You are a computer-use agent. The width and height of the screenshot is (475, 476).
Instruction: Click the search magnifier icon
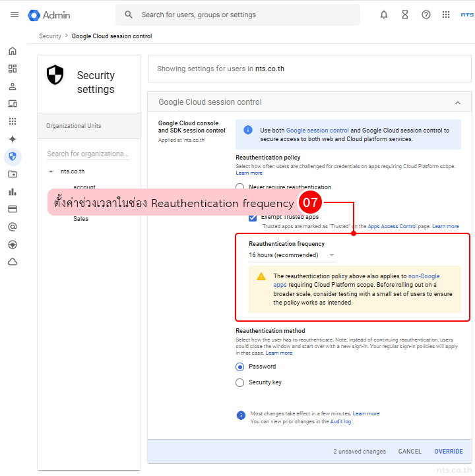pos(129,15)
